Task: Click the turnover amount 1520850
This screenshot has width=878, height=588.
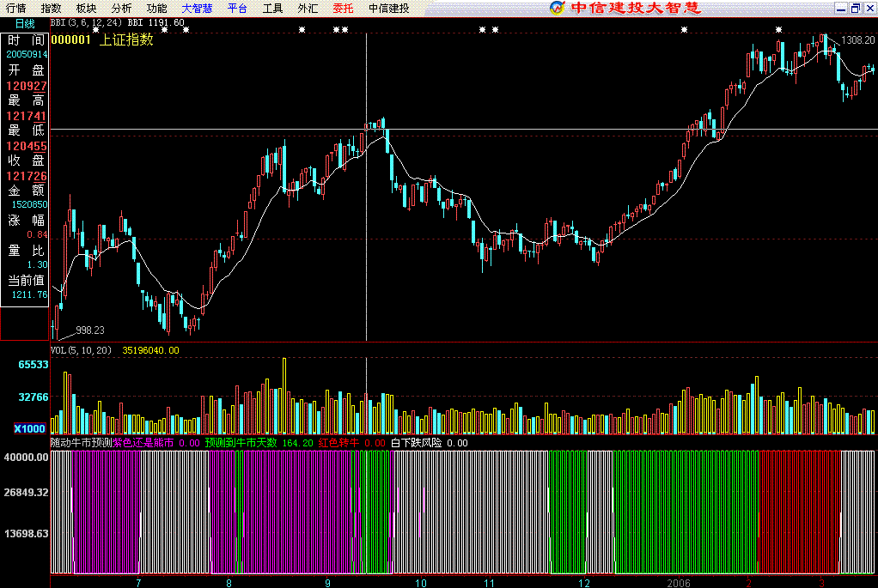Action: pyautogui.click(x=30, y=205)
